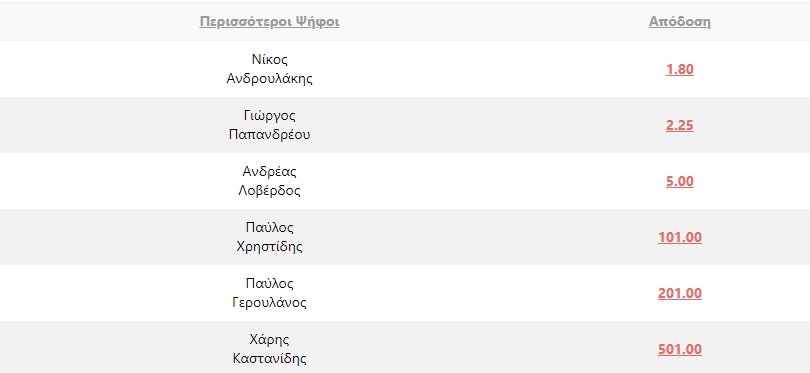Click the first name Γιώργος

point(269,116)
